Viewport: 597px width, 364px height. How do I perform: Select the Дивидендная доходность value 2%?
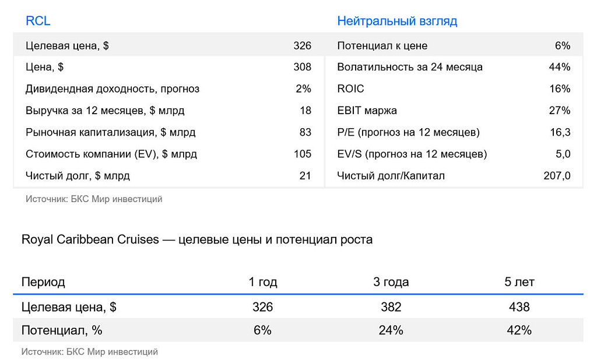coord(303,89)
